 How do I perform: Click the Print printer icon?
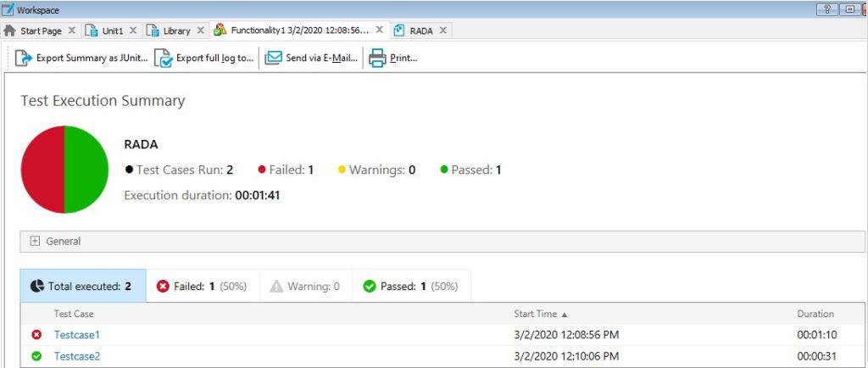click(x=376, y=59)
